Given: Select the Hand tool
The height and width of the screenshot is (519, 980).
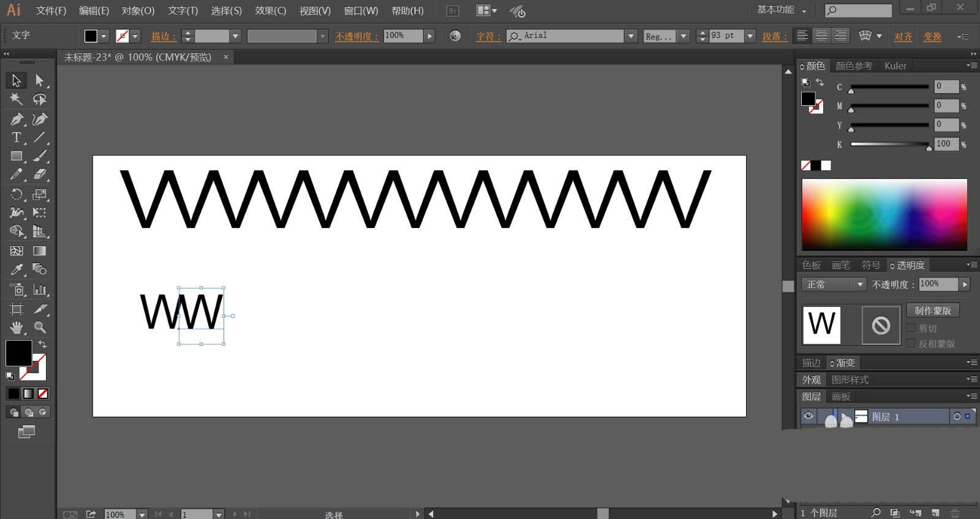Looking at the screenshot, I should 17,327.
